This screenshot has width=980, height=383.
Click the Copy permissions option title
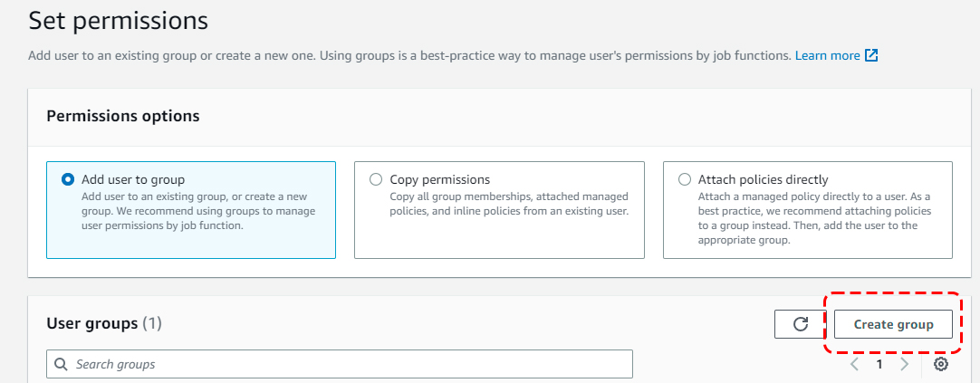439,179
